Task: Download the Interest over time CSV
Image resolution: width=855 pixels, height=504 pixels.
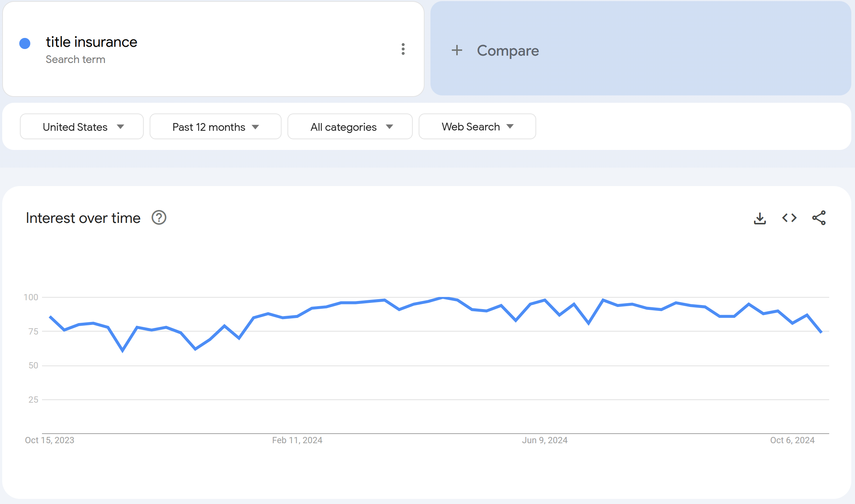Action: [x=760, y=218]
